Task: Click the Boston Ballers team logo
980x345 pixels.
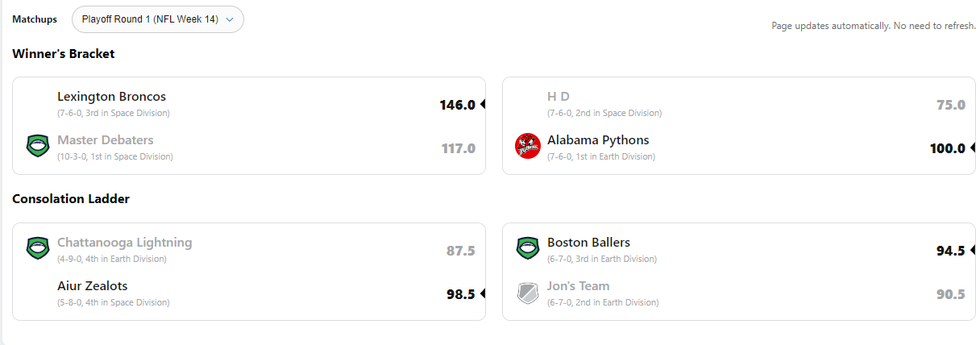Action: tap(528, 249)
